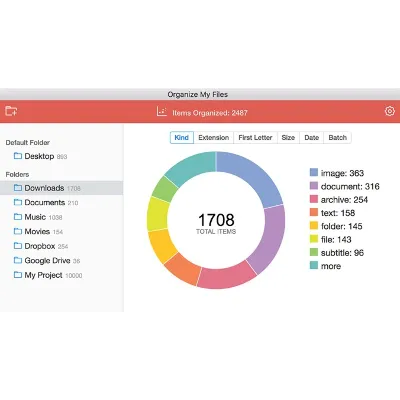Select the Downloads folder
Screen dimensions: 400x400
click(x=61, y=188)
